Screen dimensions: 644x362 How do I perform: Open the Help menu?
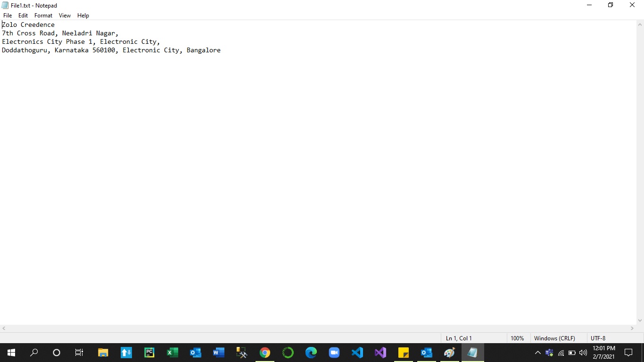click(83, 16)
